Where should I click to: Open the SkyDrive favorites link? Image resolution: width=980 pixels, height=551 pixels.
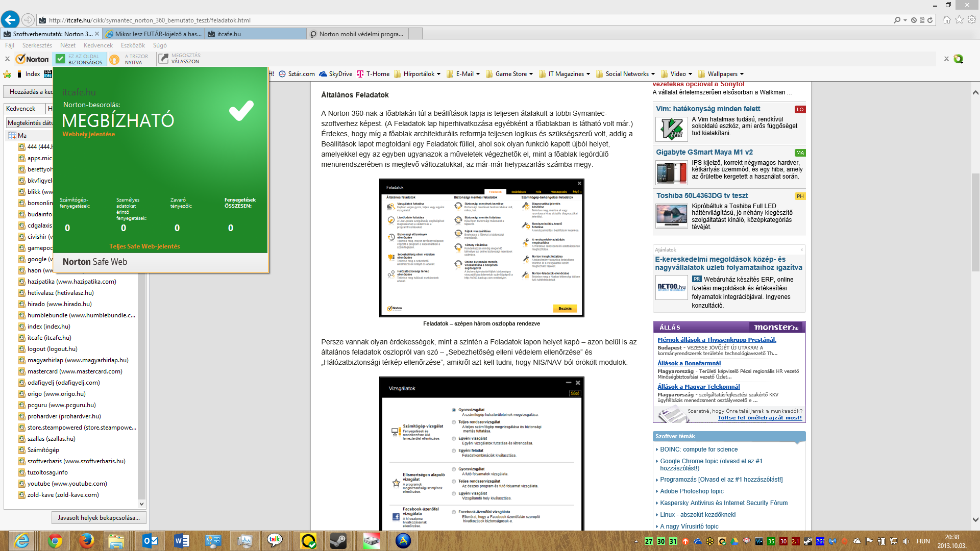(336, 74)
